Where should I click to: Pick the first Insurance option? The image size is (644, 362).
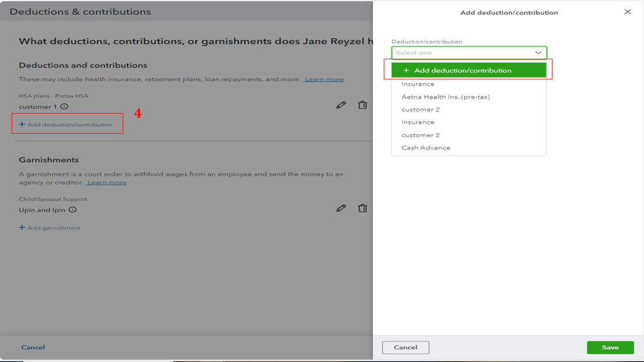coord(418,84)
